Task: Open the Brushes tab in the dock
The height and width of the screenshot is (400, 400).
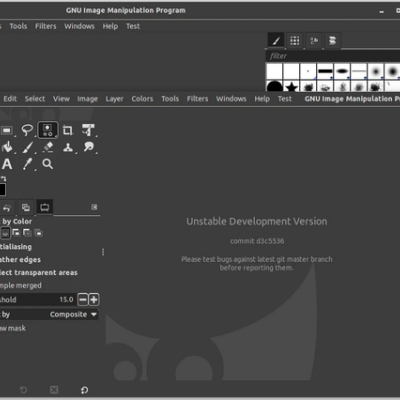Action: coord(276,41)
